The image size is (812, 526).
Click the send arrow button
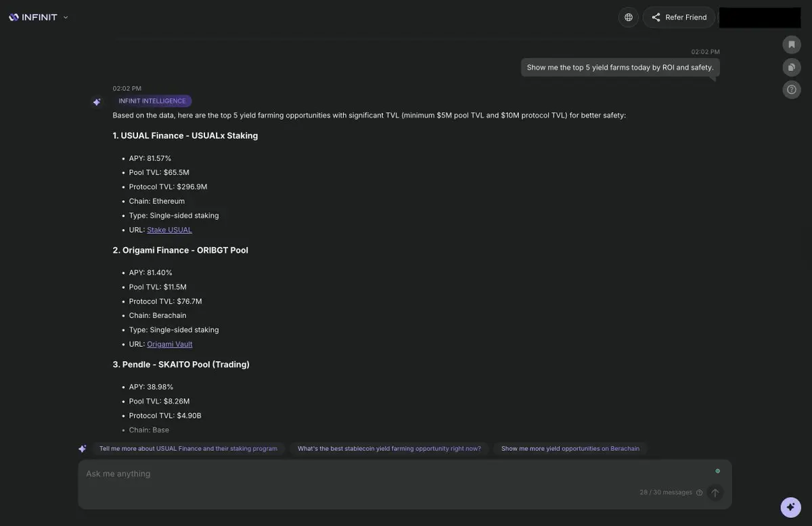715,493
